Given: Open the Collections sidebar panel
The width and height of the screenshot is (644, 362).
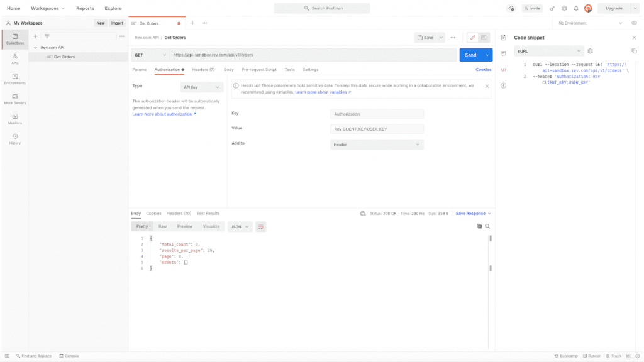Looking at the screenshot, I should point(15,39).
